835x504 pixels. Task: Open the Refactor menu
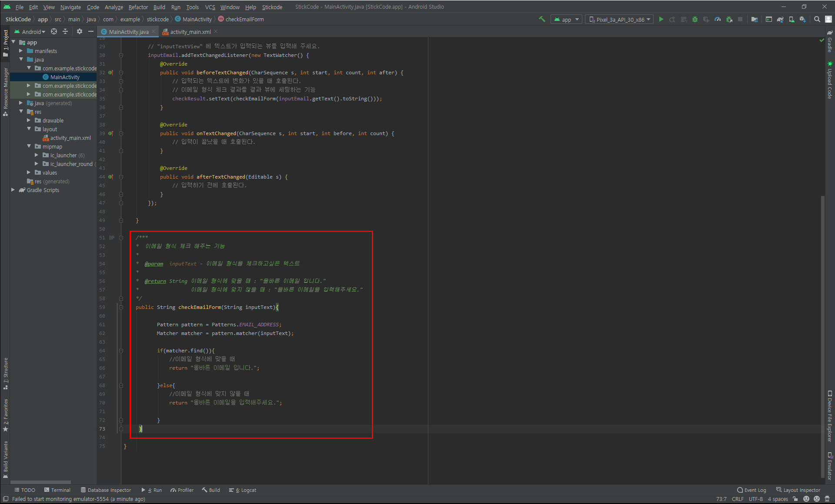[138, 7]
